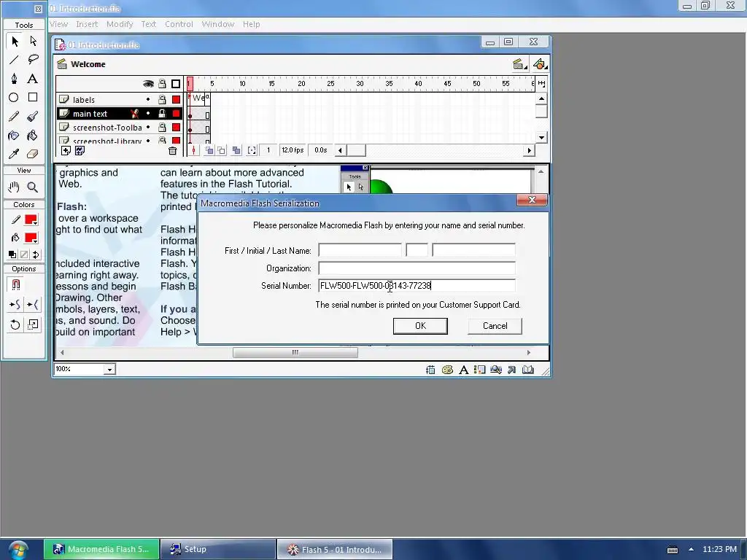Viewport: 747px width, 560px height.
Task: Activate the Hand tool
Action: (x=15, y=187)
